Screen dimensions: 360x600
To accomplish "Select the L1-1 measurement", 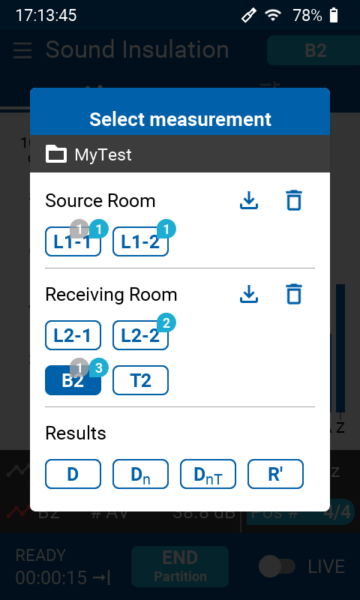I will point(73,242).
